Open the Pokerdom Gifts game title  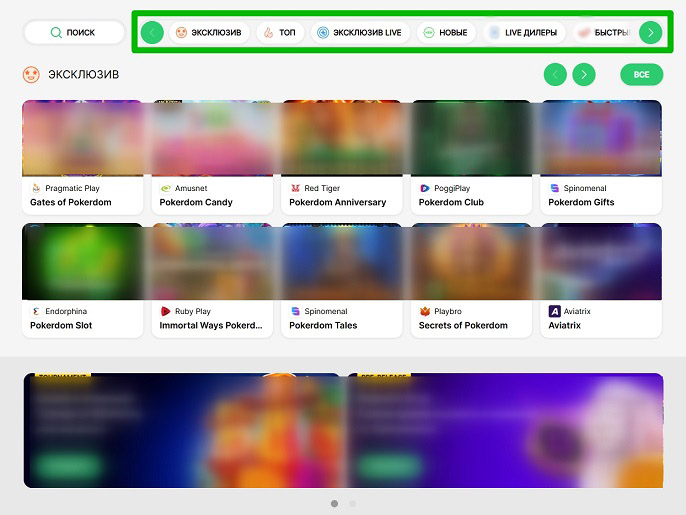click(581, 202)
